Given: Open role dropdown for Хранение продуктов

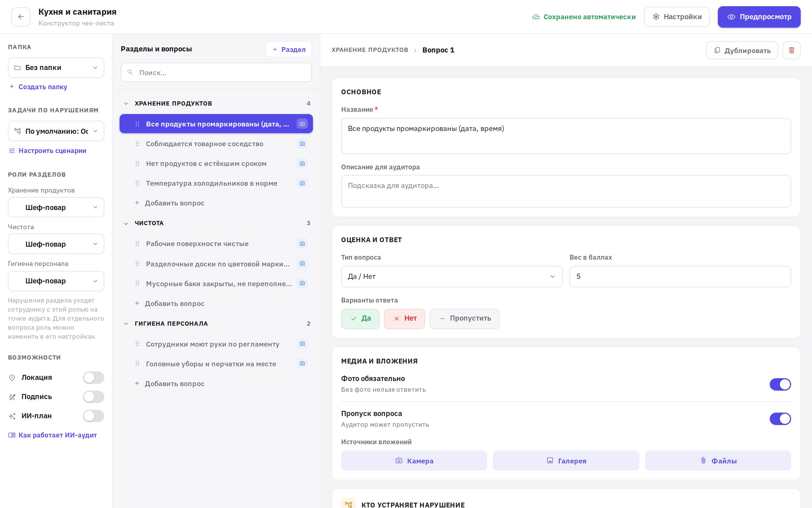Looking at the screenshot, I should [56, 207].
